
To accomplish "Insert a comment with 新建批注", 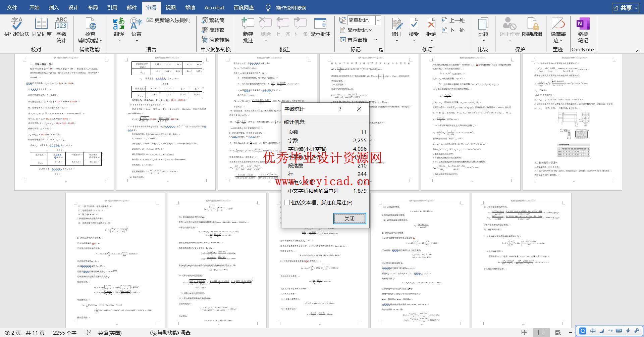I will [x=248, y=30].
